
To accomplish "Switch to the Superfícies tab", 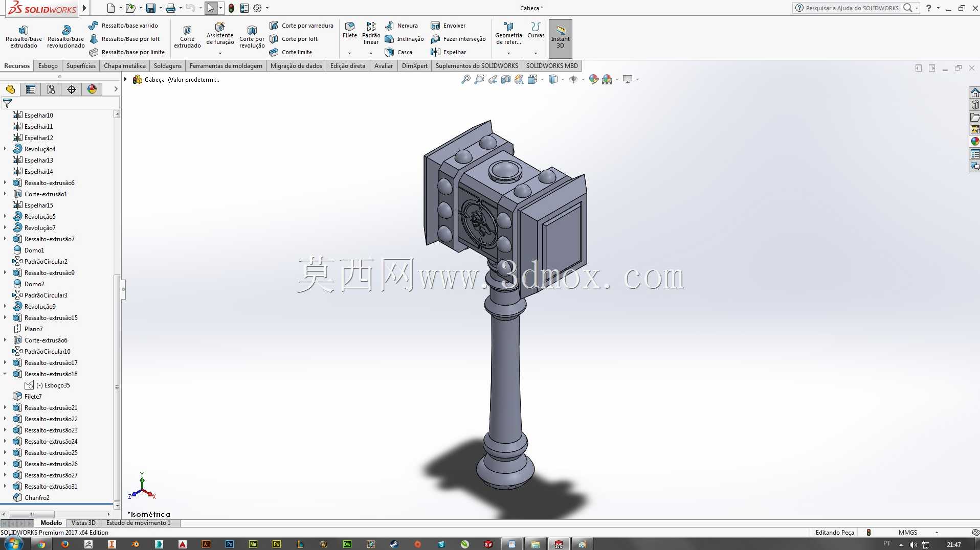I will click(x=81, y=66).
